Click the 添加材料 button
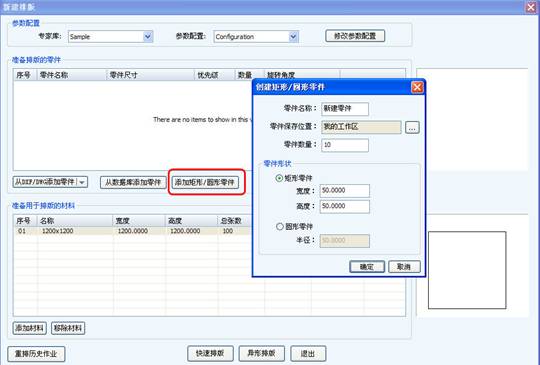The width and height of the screenshot is (540, 365). [x=30, y=328]
